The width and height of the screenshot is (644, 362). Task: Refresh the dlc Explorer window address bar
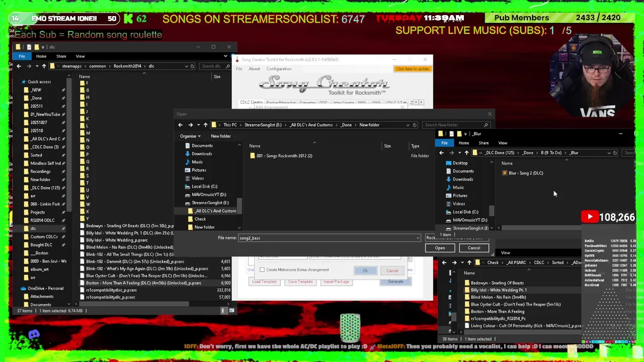click(x=193, y=66)
